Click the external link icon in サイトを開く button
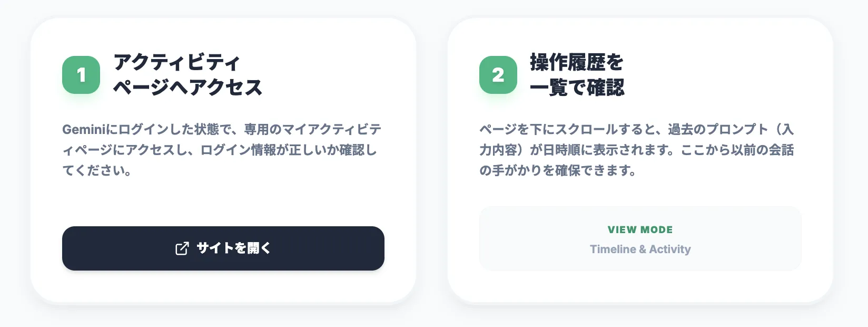The height and width of the screenshot is (327, 868). 182,248
